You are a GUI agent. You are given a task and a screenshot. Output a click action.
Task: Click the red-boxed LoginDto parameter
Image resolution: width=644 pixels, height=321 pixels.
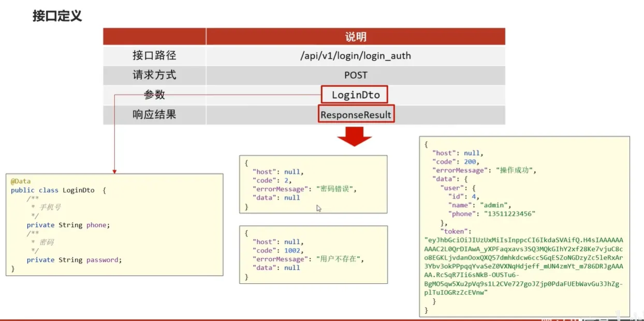point(355,95)
